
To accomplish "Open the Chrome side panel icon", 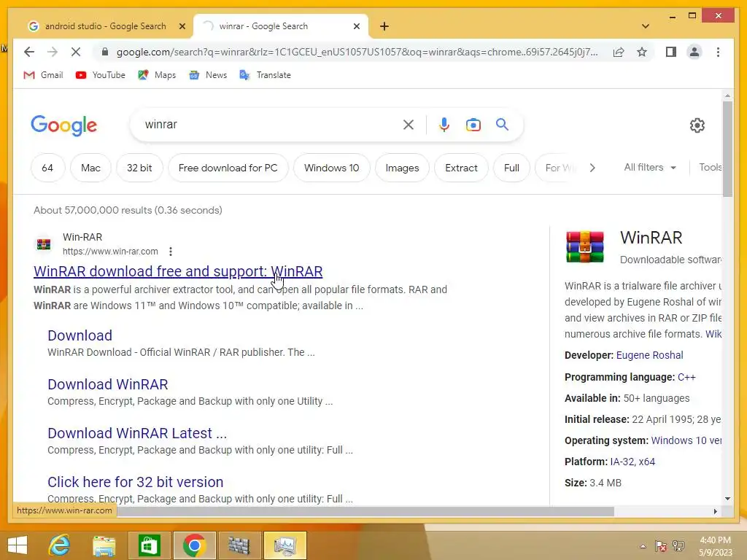I will point(671,52).
